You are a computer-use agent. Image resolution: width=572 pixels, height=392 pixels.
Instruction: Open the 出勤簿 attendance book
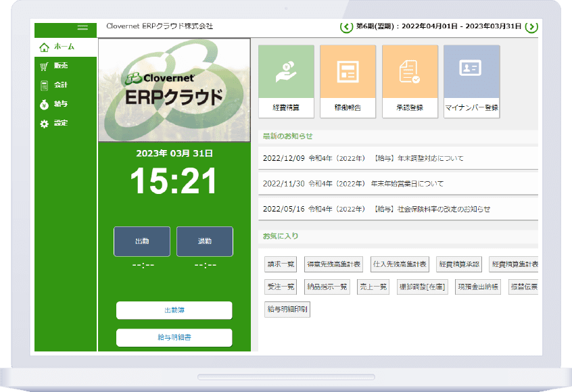174,310
